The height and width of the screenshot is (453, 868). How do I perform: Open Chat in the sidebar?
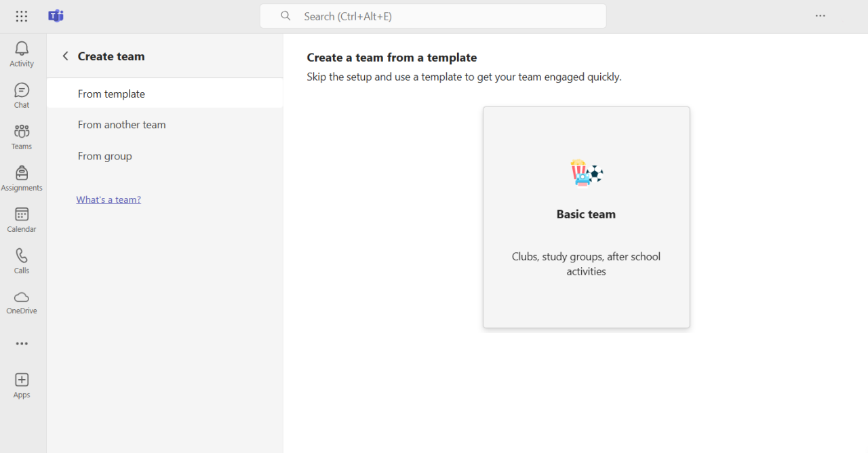[22, 96]
